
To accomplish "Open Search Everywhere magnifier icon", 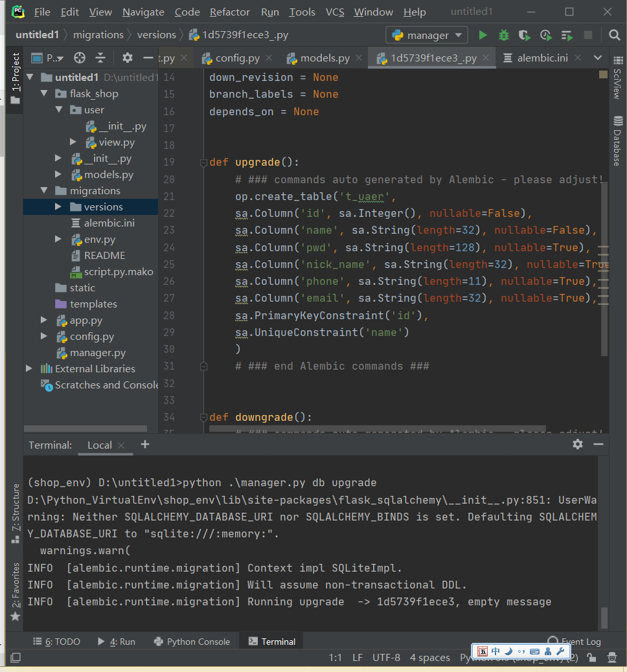I will point(615,35).
